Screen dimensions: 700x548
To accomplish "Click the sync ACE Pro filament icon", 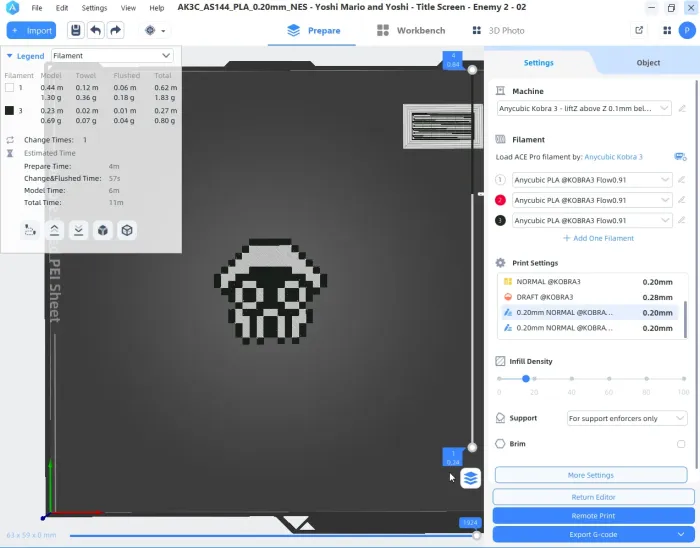I will (680, 157).
